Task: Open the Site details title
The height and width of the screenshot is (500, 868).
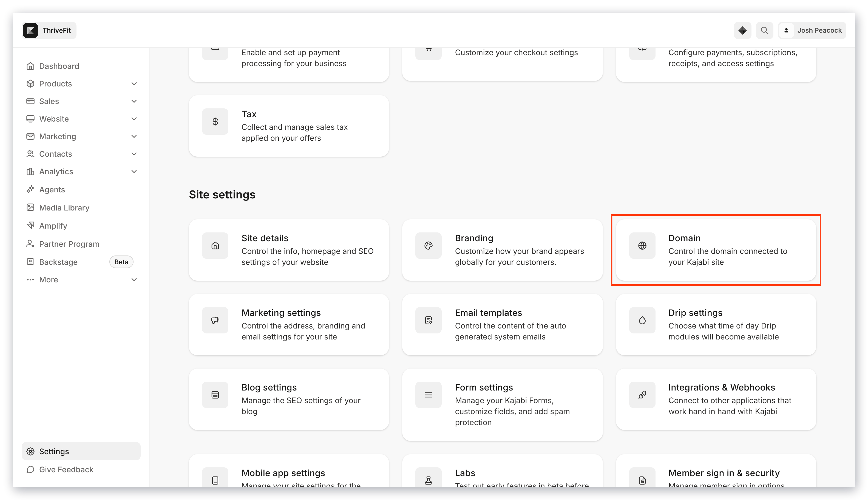Action: [x=265, y=238]
